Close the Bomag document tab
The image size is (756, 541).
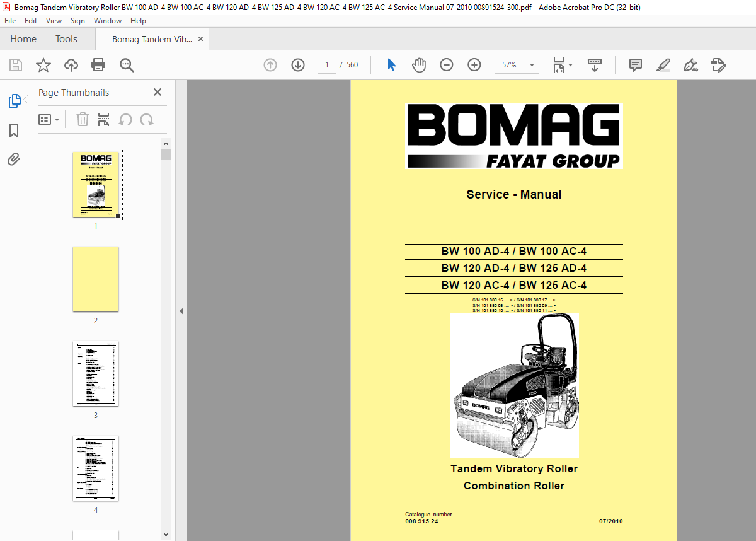[200, 39]
